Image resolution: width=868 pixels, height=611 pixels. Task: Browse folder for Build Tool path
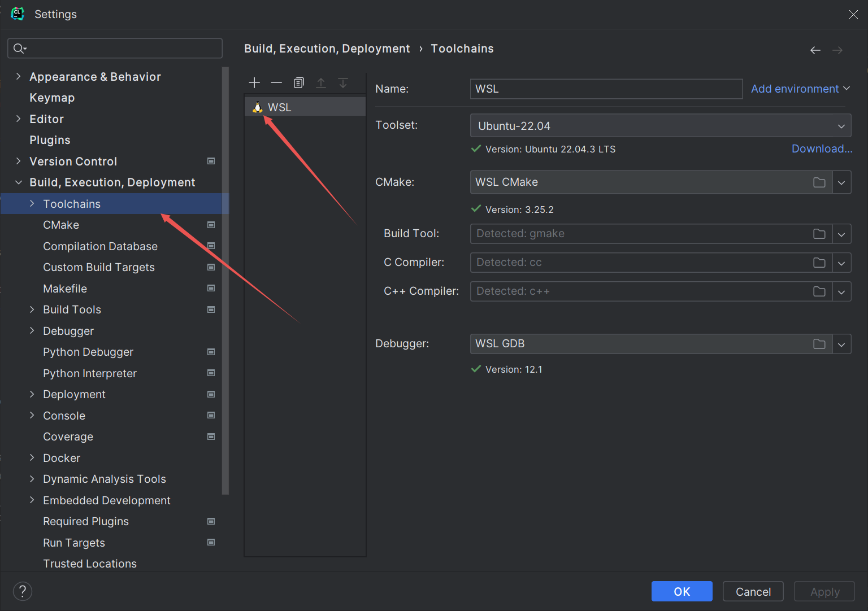coord(819,234)
